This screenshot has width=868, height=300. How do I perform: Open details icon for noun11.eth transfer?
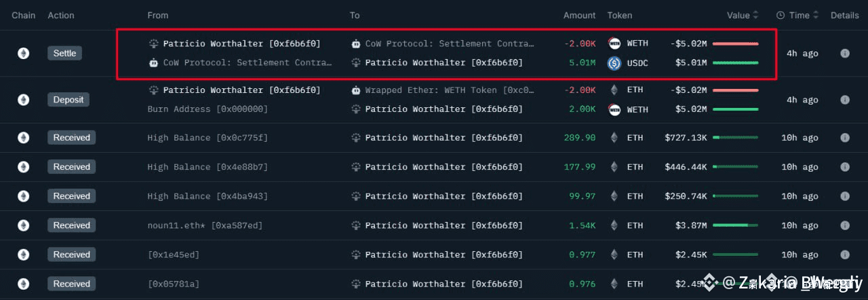coord(844,225)
